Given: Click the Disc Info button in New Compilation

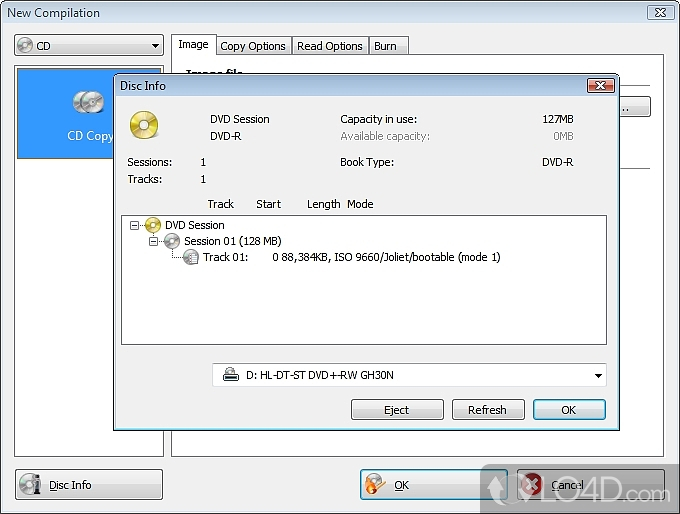Looking at the screenshot, I should pos(89,485).
